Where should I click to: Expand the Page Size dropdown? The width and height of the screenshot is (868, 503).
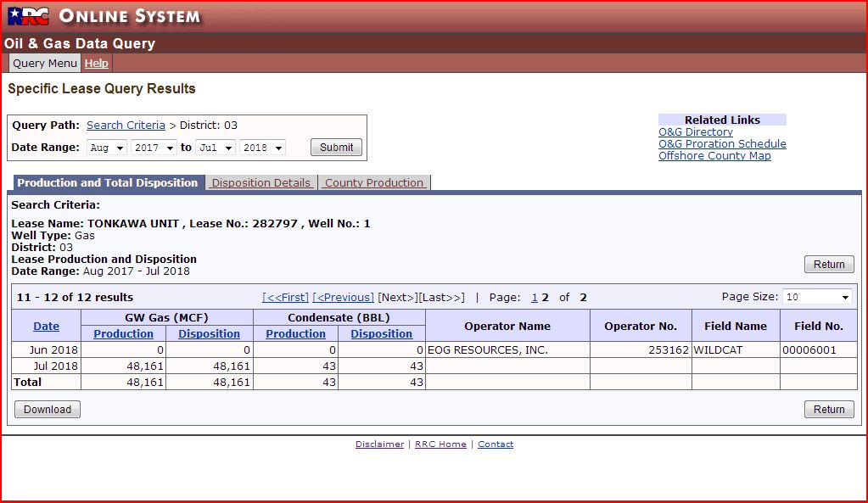(x=816, y=297)
